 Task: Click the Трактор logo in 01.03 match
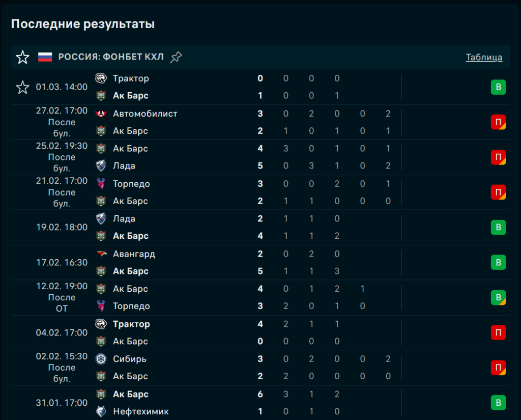pyautogui.click(x=101, y=78)
